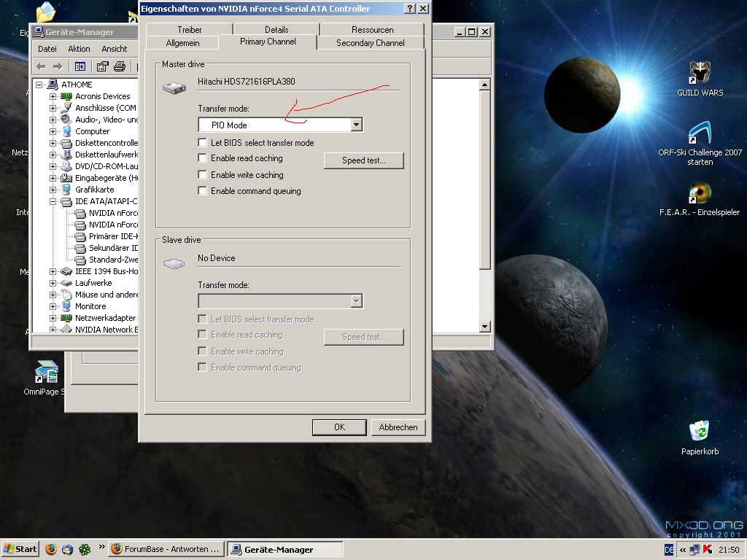747x560 pixels.
Task: Click the Grafikkarte monitor icon
Action: pos(66,190)
